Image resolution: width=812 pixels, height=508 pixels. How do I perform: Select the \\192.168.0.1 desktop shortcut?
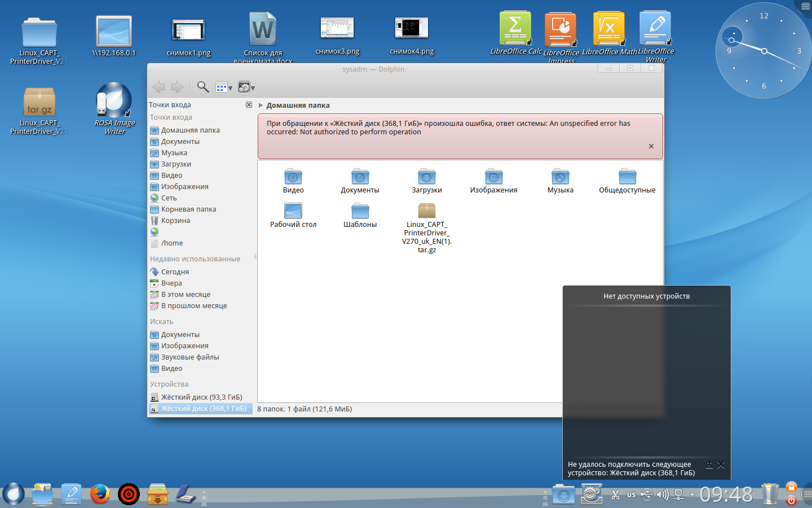(114, 36)
